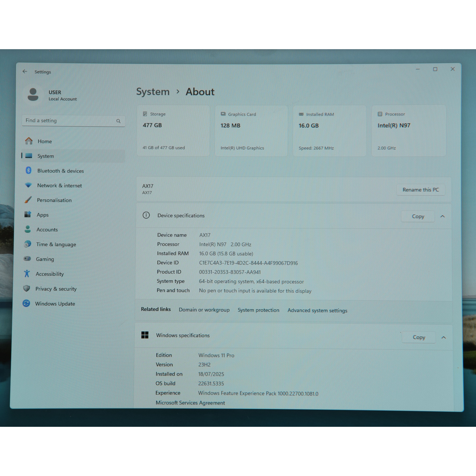Copy the Device specifications
Viewport: 476px width, 476px height.
(418, 216)
